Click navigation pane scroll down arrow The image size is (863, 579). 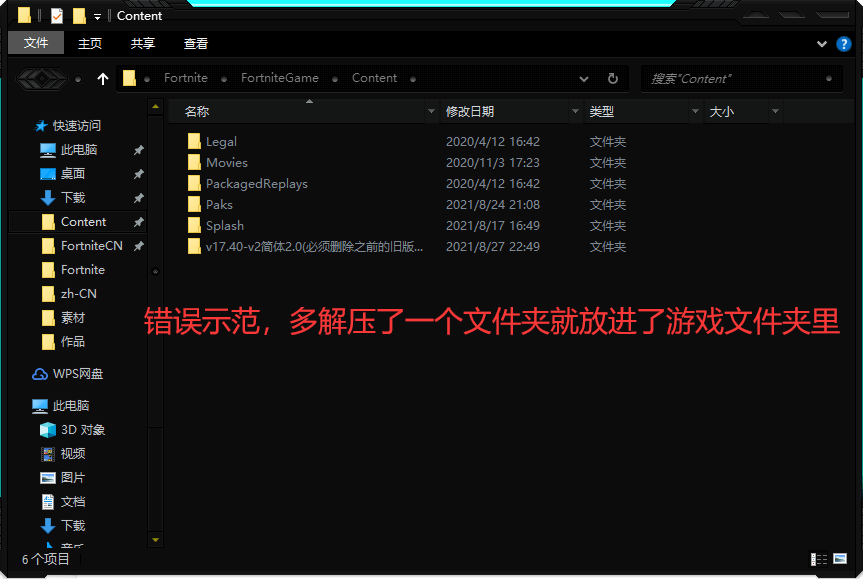(155, 540)
